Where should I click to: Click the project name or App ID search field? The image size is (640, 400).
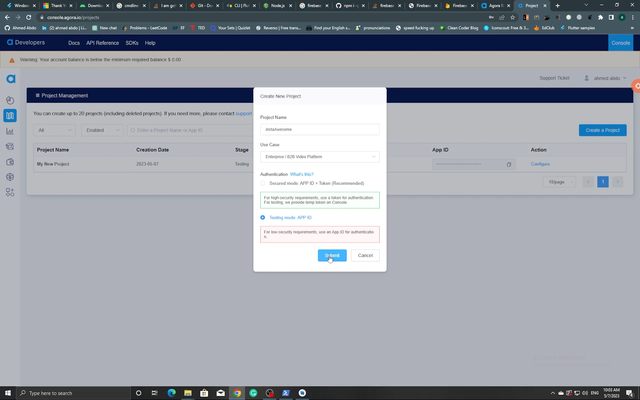[x=190, y=130]
